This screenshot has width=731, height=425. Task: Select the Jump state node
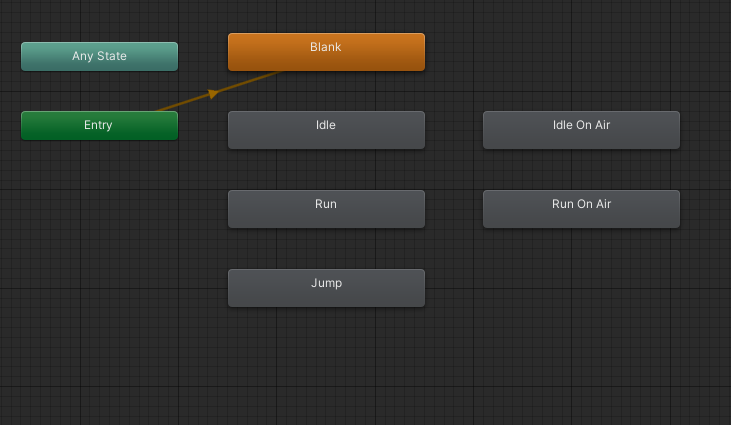tap(326, 288)
